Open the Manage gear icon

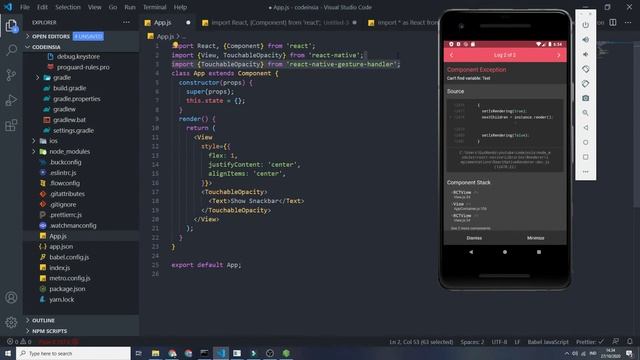(11, 322)
